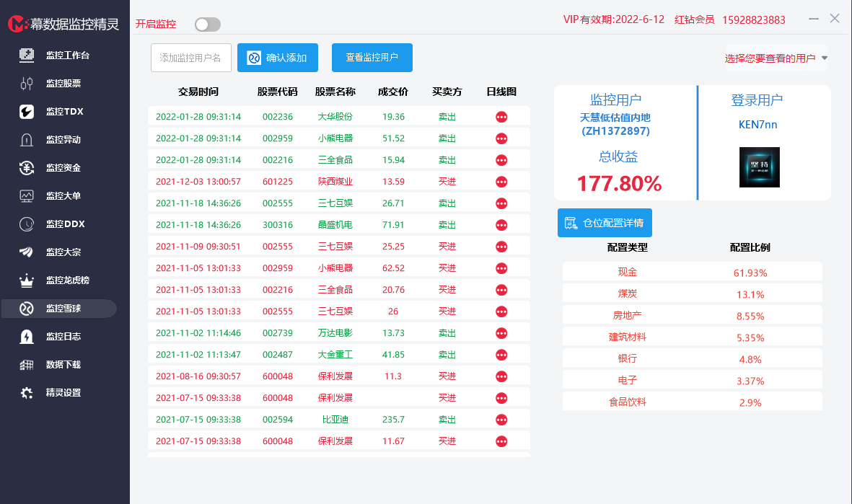Click the 成交价 column header
Screen dimensions: 852x504
click(393, 92)
